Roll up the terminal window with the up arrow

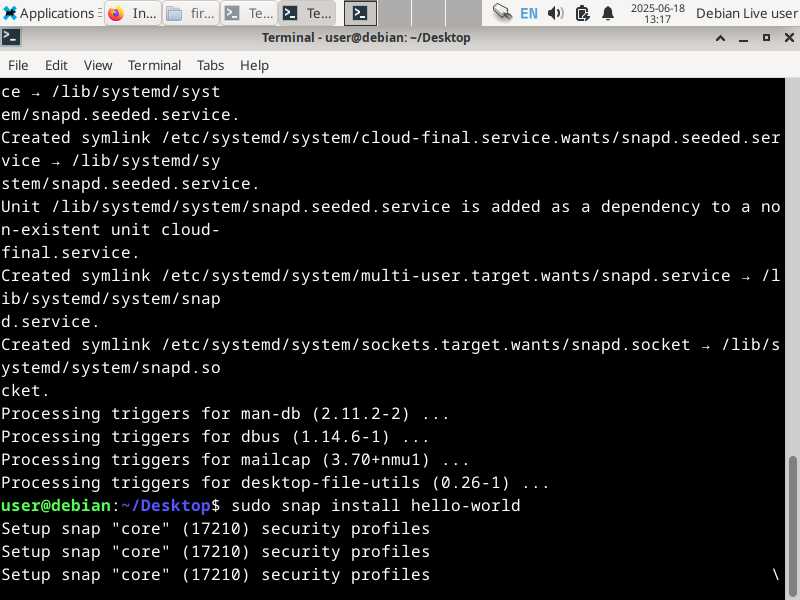[720, 38]
